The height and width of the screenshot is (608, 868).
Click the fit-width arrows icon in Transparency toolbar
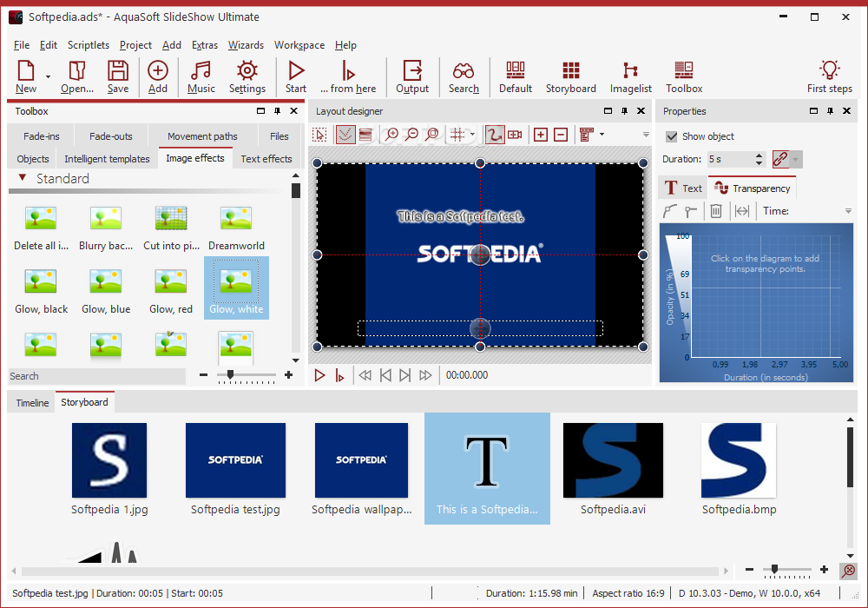pos(742,211)
